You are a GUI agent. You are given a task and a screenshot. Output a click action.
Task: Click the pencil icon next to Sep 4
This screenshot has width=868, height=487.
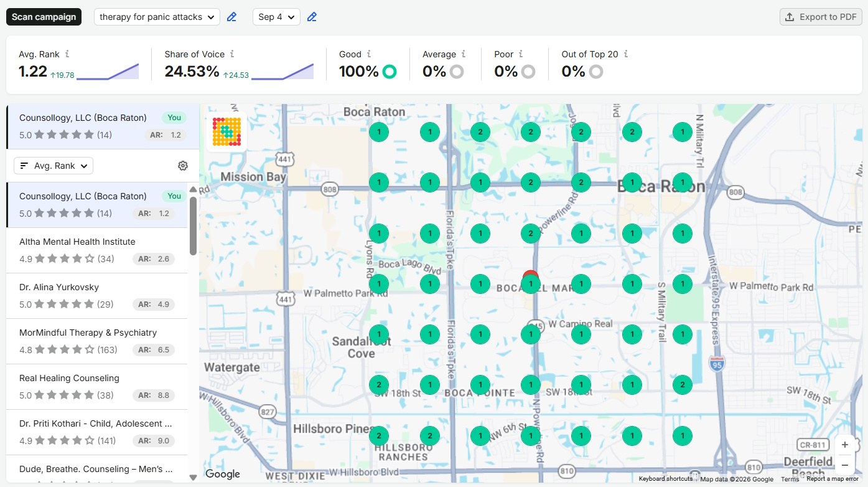312,17
